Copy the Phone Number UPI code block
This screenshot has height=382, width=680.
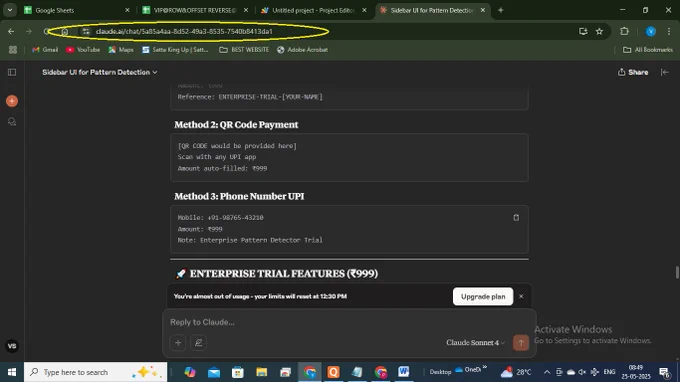pyautogui.click(x=516, y=218)
